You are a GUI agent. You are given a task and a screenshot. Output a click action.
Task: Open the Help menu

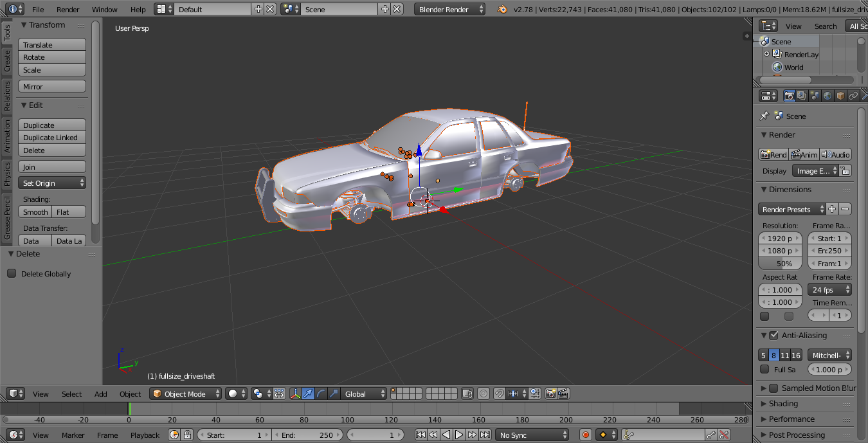tap(138, 9)
